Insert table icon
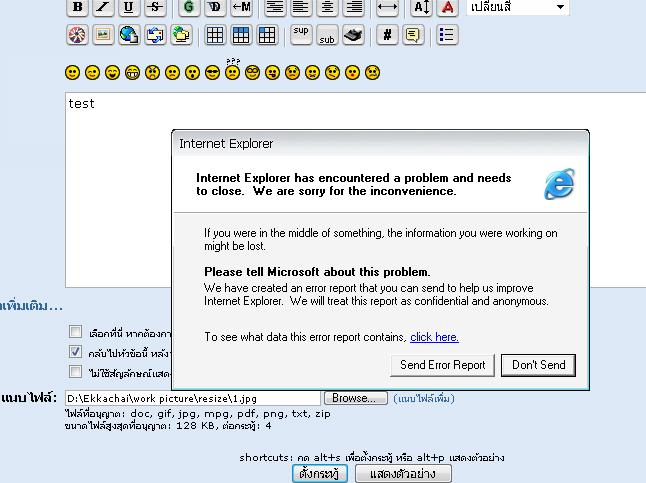Viewport: 646px width, 483px height. (215, 35)
